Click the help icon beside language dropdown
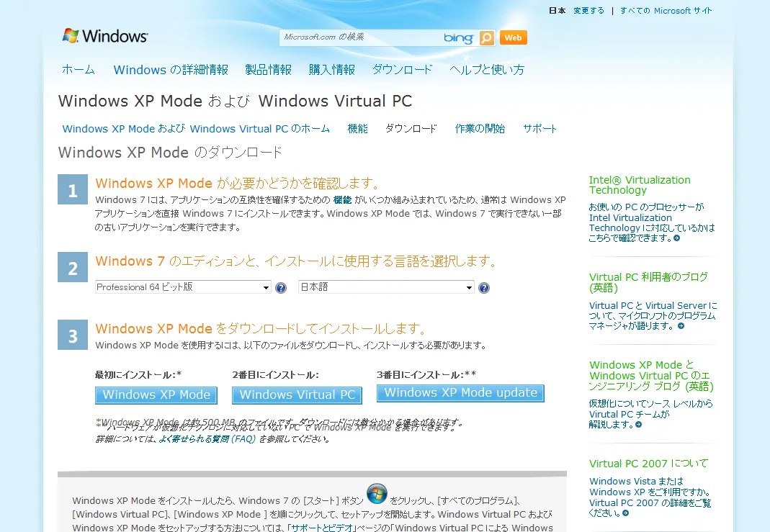 484,288
